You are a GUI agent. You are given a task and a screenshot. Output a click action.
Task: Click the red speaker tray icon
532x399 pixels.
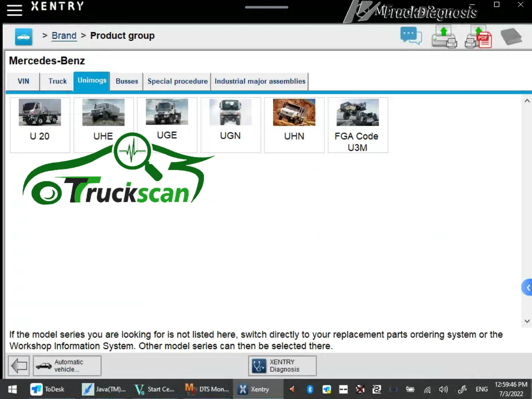point(292,389)
